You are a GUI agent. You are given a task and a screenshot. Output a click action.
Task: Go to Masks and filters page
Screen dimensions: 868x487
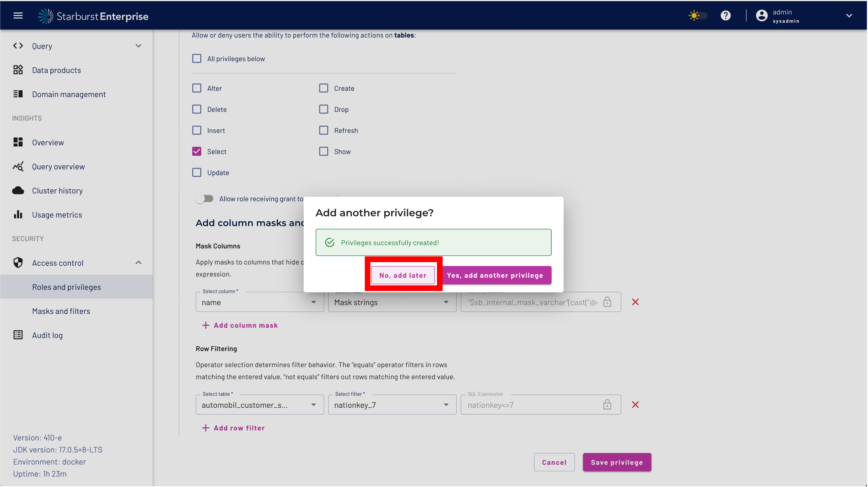61,311
